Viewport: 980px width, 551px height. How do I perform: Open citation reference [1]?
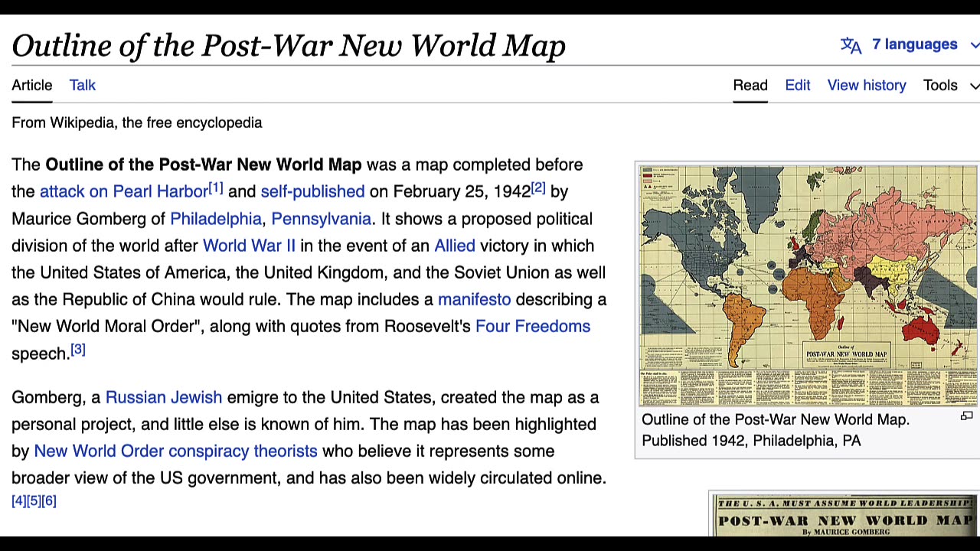[x=216, y=187]
